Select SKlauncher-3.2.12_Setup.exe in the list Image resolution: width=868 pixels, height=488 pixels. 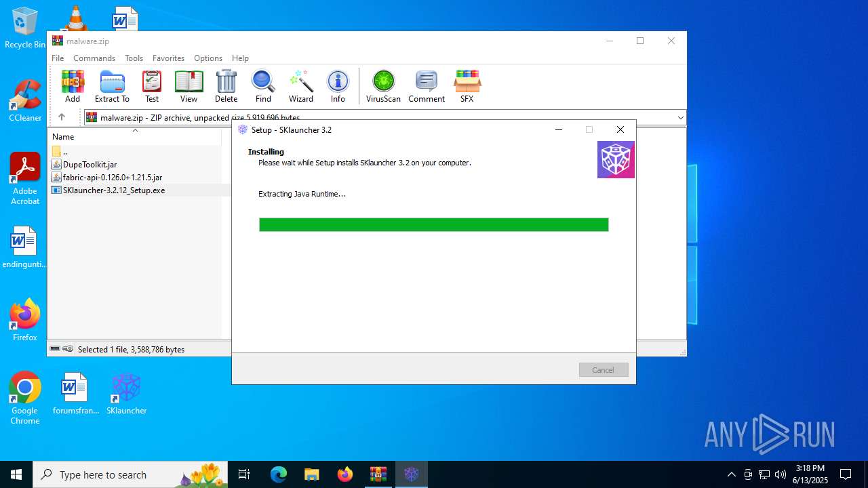pyautogui.click(x=108, y=190)
